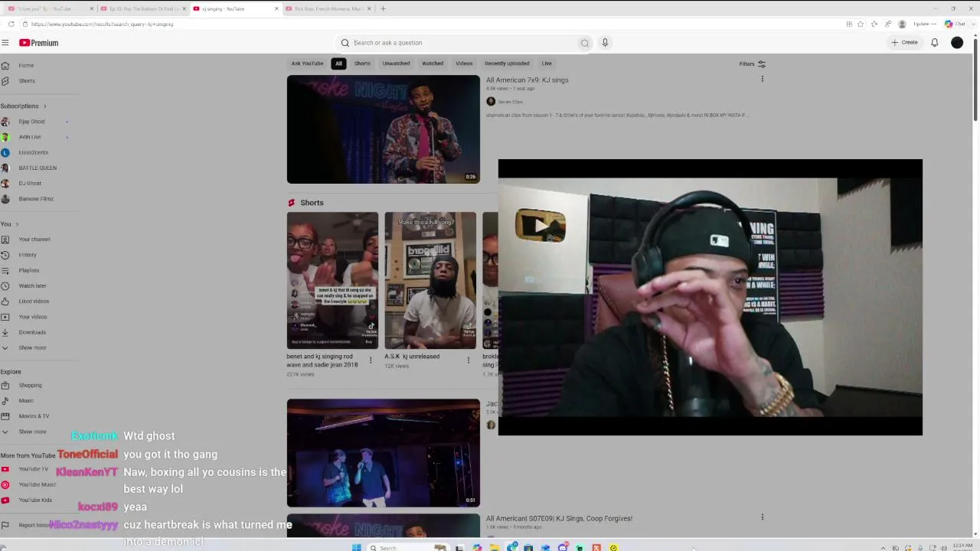Image resolution: width=980 pixels, height=551 pixels.
Task: Bookmark this page with star icon
Action: 861,24
